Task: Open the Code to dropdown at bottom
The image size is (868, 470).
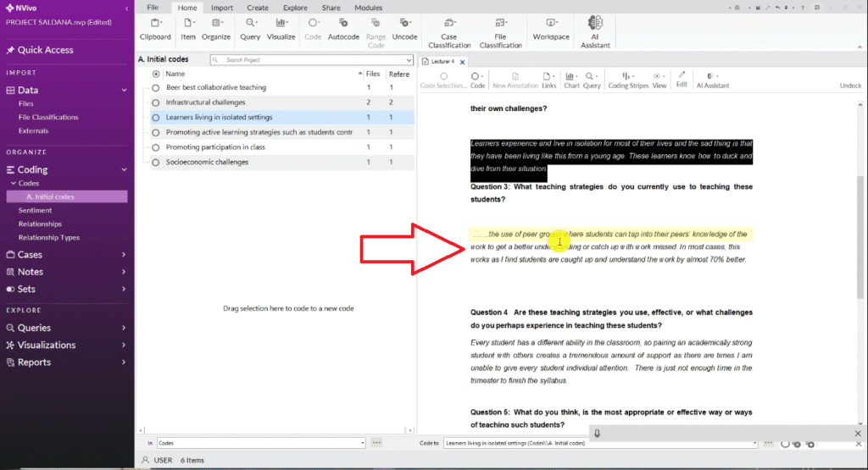Action: [755, 443]
